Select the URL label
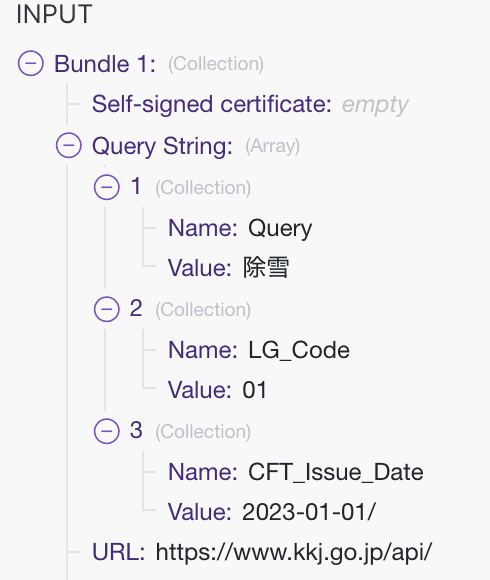The width and height of the screenshot is (490, 580). [118, 552]
